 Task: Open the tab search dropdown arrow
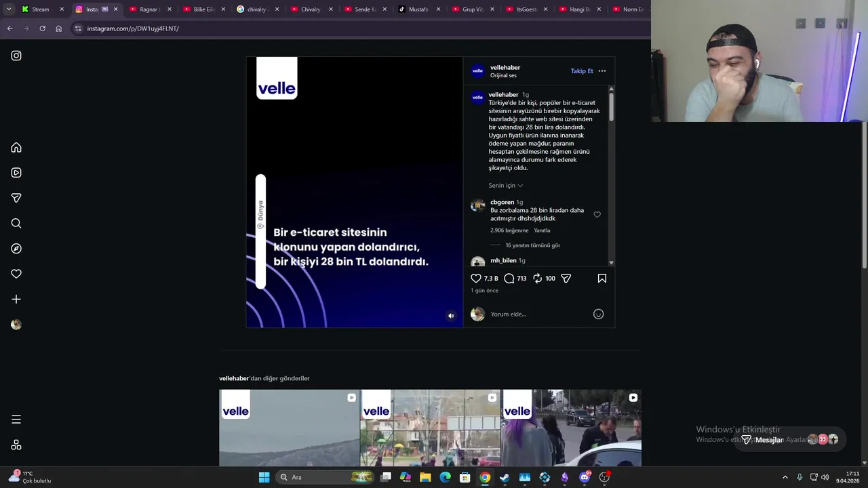click(9, 9)
